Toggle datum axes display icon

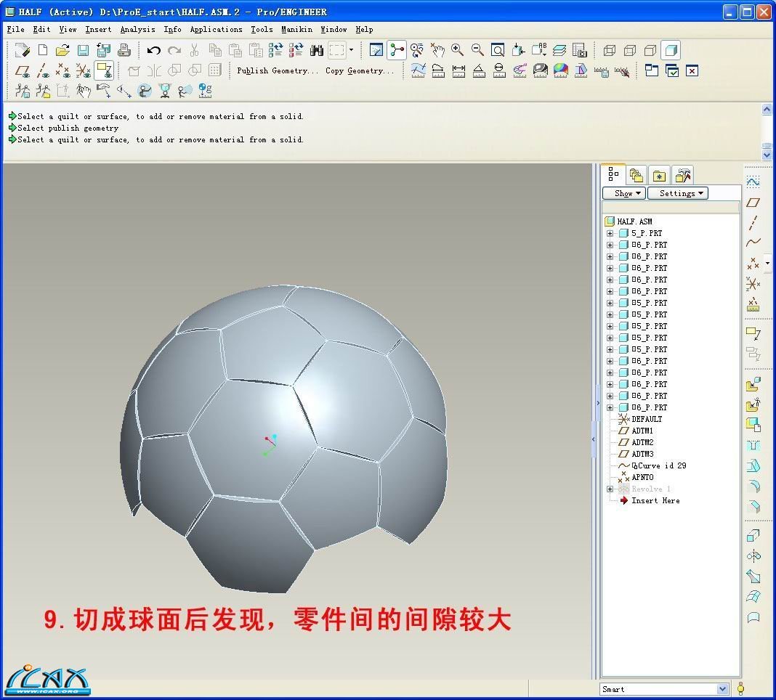44,71
